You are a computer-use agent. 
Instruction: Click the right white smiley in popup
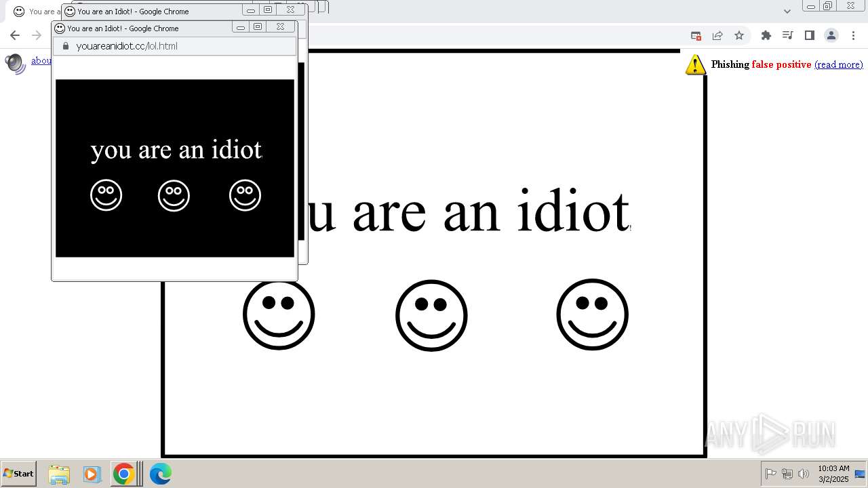tap(245, 195)
